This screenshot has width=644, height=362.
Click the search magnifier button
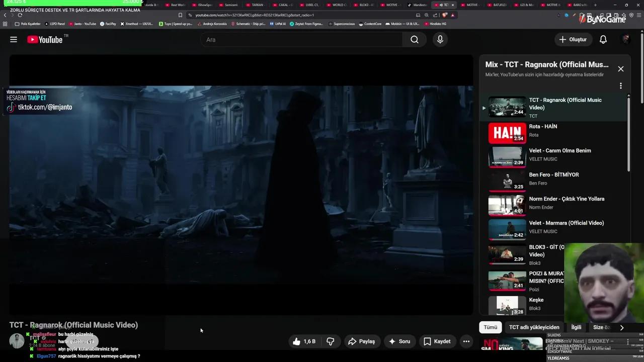(x=415, y=40)
